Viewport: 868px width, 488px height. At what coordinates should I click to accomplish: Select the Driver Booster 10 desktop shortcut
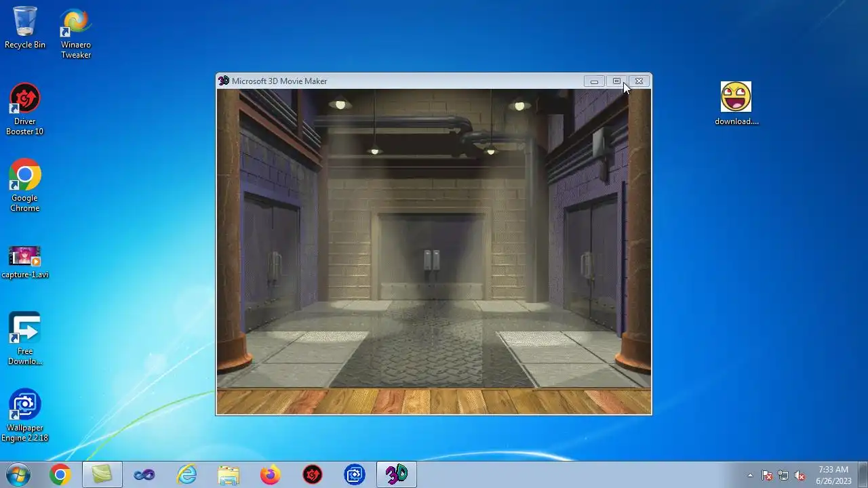point(25,110)
